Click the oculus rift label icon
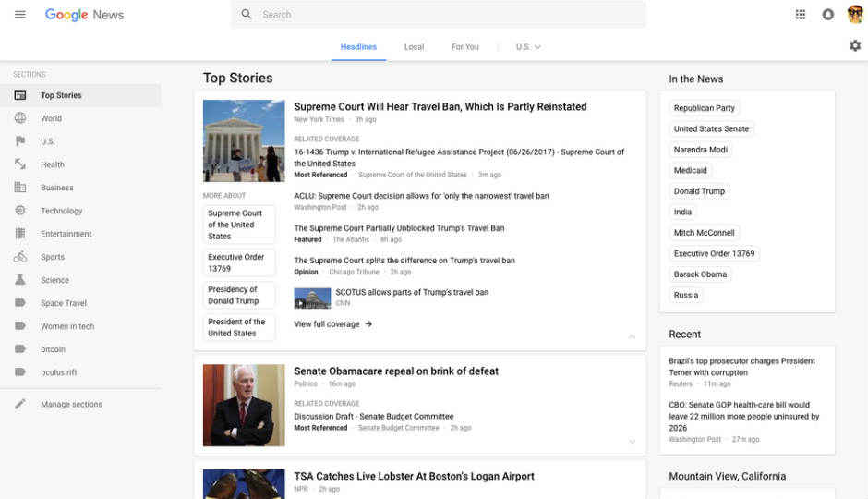This screenshot has width=868, height=499. pyautogui.click(x=20, y=372)
